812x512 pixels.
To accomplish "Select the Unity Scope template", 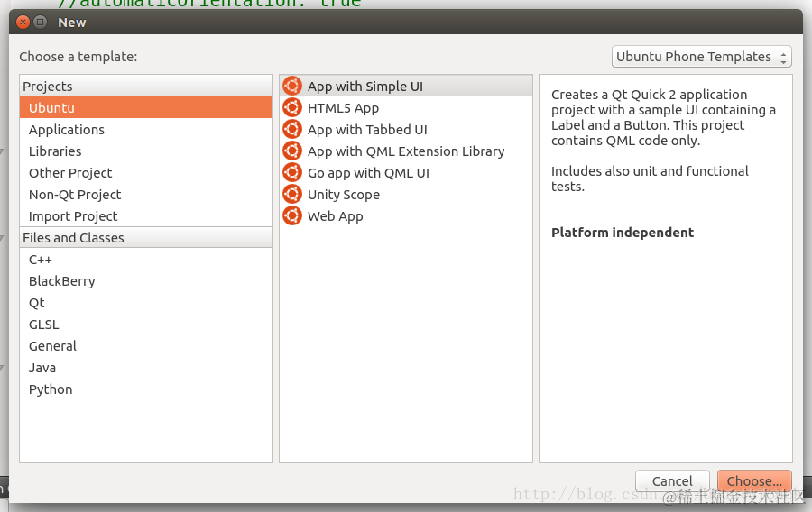I will click(x=406, y=195).
